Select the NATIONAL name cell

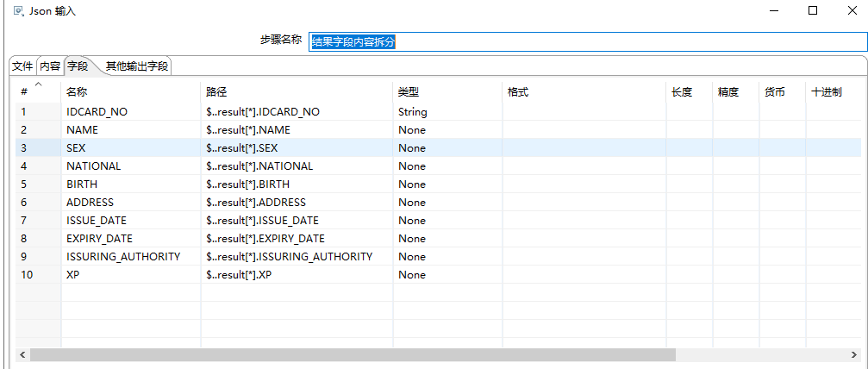coord(131,166)
